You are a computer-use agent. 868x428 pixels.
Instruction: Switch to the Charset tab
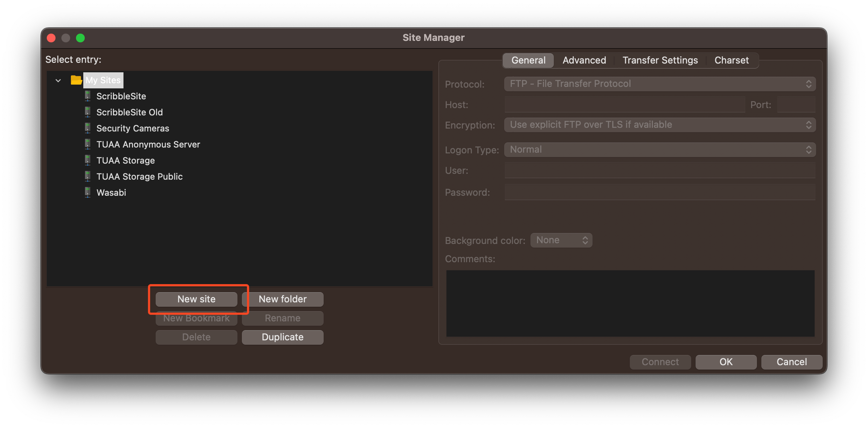point(731,60)
